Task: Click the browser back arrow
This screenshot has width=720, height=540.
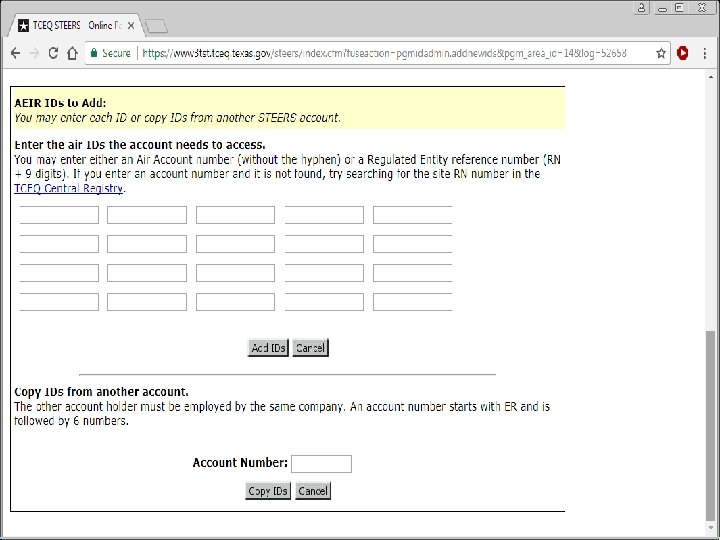Action: point(15,53)
